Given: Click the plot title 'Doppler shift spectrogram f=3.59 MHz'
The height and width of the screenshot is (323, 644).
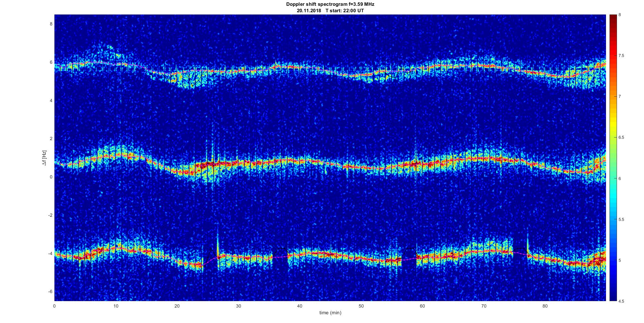Looking at the screenshot, I should coord(330,5).
